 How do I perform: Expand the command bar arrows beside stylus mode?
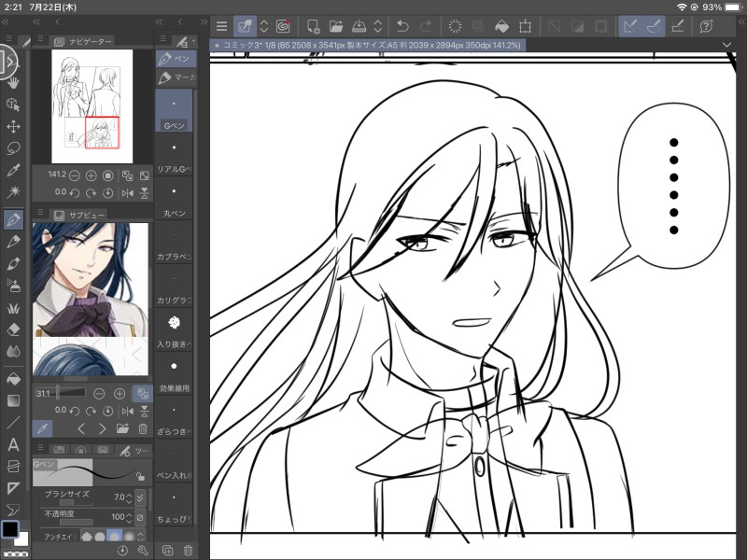(x=264, y=26)
